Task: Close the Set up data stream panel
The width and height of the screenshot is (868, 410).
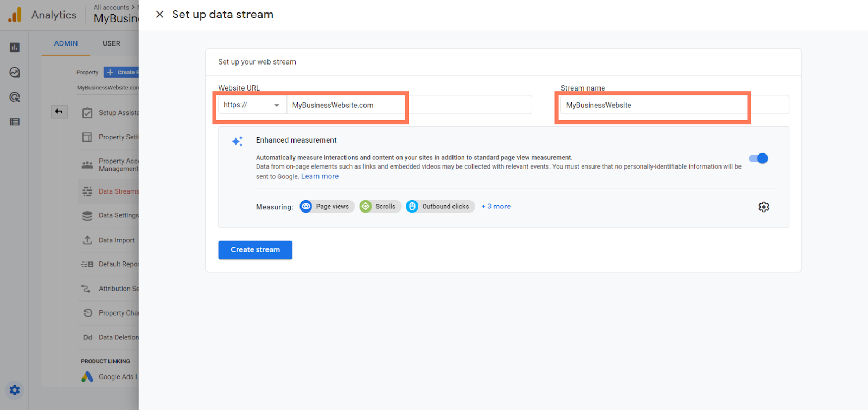Action: [x=159, y=15]
